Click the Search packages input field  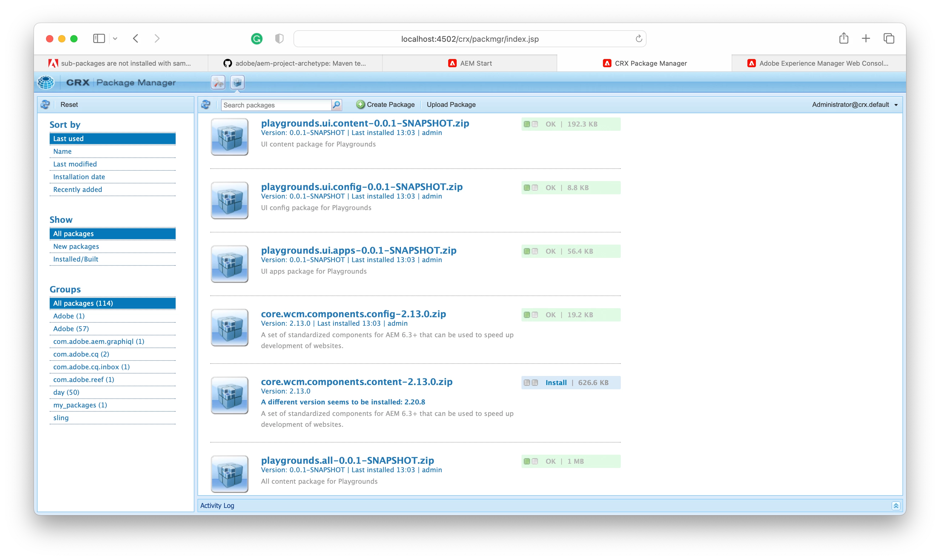(x=276, y=105)
